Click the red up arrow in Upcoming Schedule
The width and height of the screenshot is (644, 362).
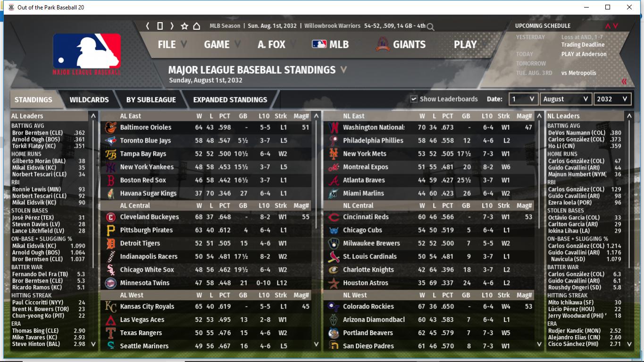608,26
